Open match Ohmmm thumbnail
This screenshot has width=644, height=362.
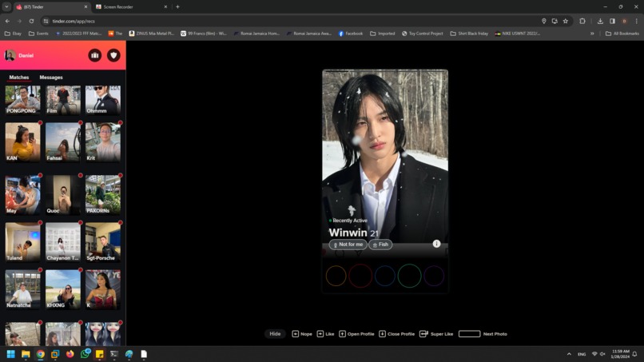point(103,100)
